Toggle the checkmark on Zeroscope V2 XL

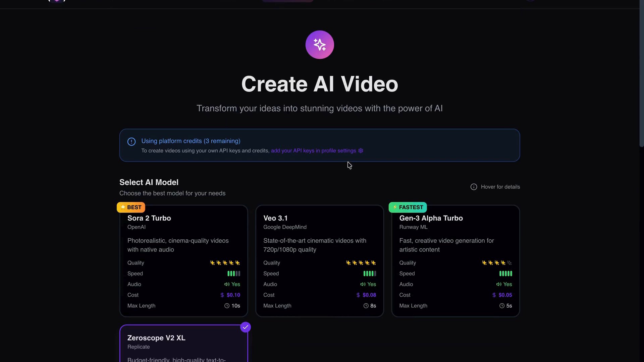coord(246,327)
